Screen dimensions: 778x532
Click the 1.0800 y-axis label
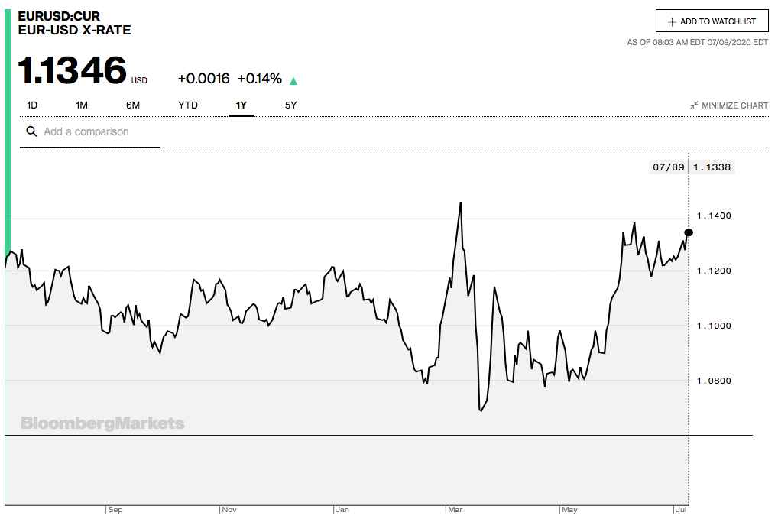714,381
